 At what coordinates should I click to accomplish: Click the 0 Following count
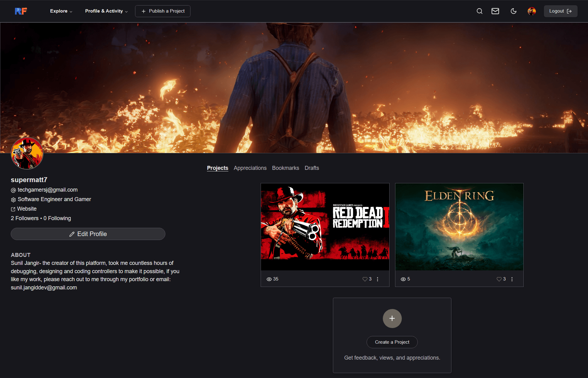57,218
